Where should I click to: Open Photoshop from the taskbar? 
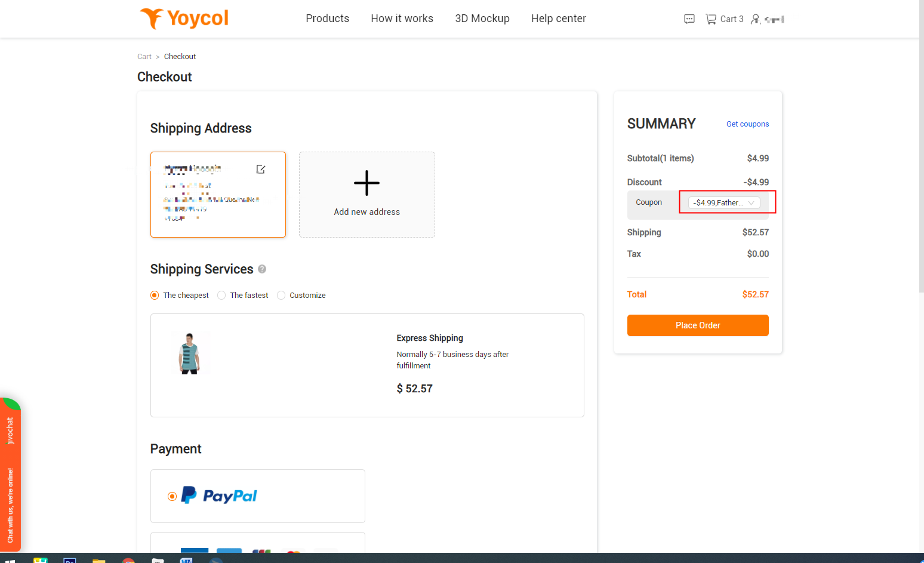click(69, 560)
